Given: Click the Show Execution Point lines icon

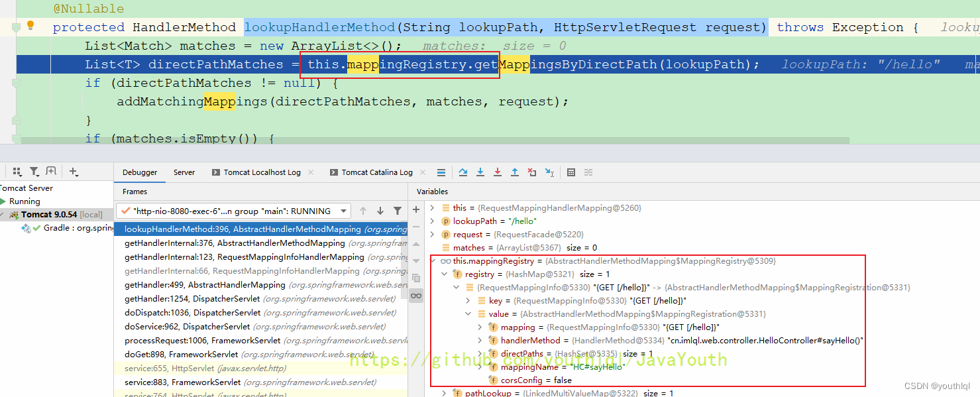Looking at the screenshot, I should (x=441, y=172).
